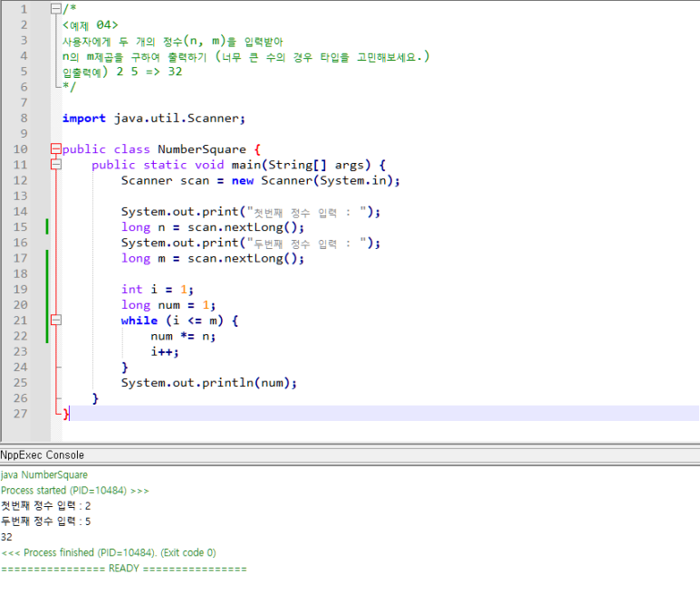
Task: Click 'Scanner scan' declaration on line 12
Action: tap(165, 181)
